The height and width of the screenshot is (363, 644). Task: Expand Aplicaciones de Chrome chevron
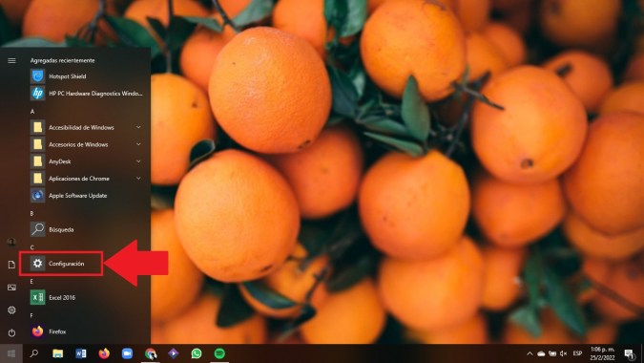coord(138,179)
